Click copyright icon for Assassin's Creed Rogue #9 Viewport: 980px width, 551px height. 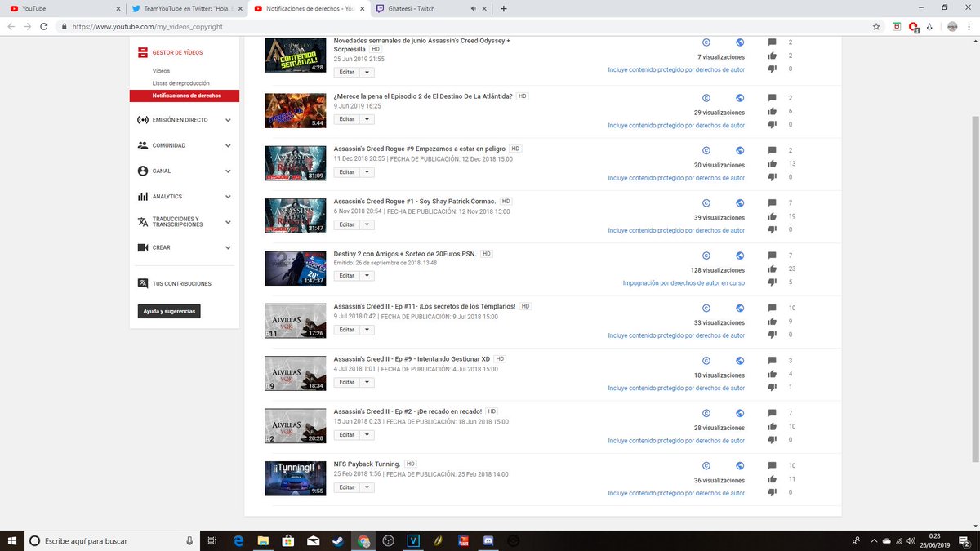pyautogui.click(x=706, y=150)
